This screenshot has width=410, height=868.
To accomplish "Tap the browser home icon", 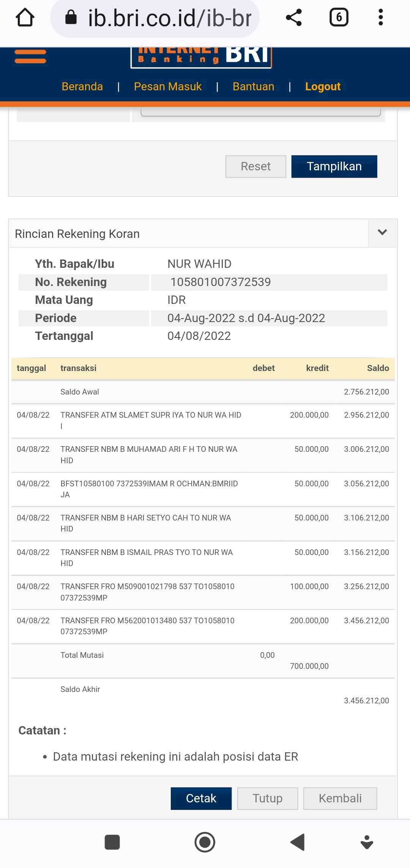I will point(25,17).
